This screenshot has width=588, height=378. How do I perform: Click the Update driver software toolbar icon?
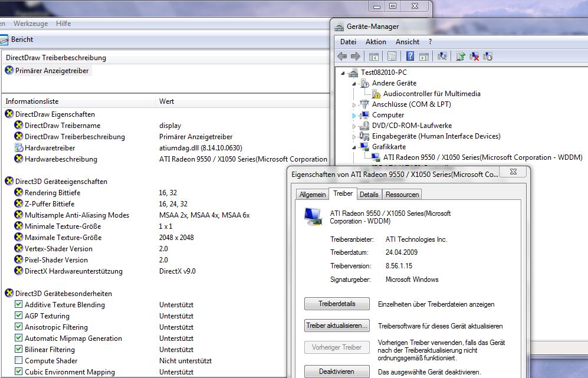pos(461,56)
